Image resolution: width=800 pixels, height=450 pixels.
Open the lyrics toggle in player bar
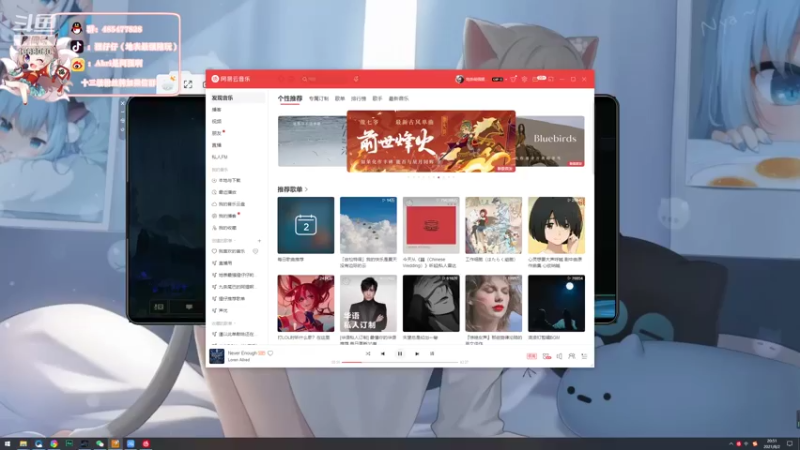point(432,354)
